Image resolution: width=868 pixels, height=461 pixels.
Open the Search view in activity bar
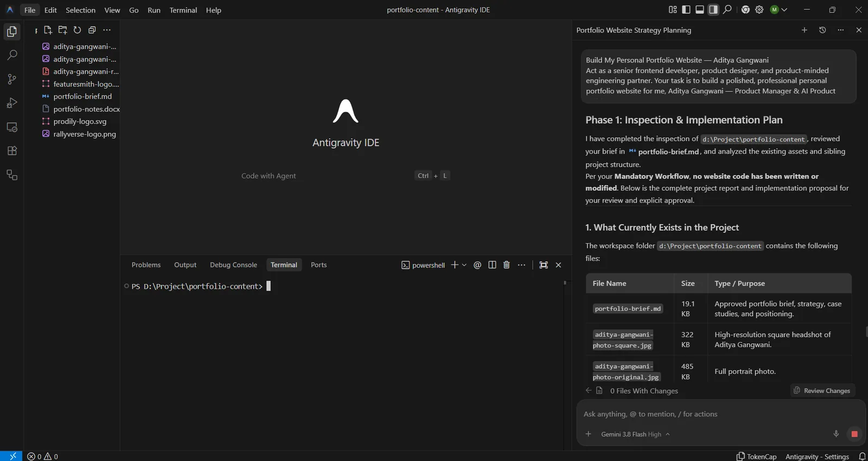(x=12, y=55)
